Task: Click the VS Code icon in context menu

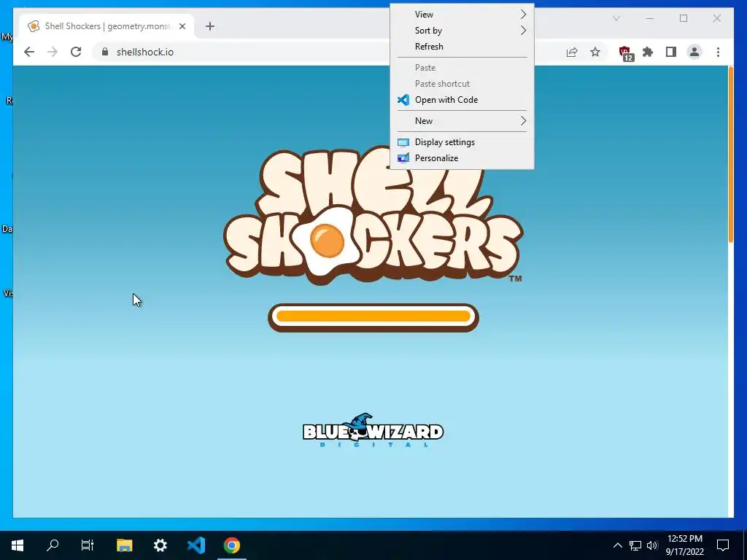Action: point(403,99)
